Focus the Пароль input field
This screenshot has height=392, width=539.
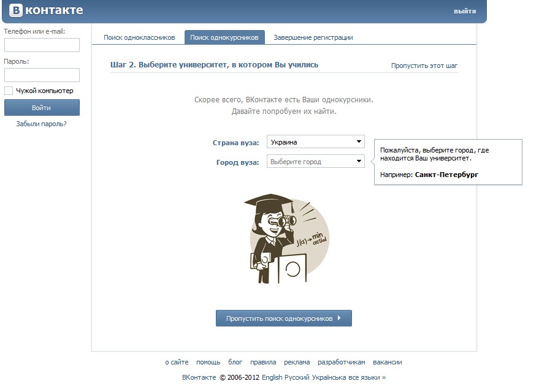[42, 75]
